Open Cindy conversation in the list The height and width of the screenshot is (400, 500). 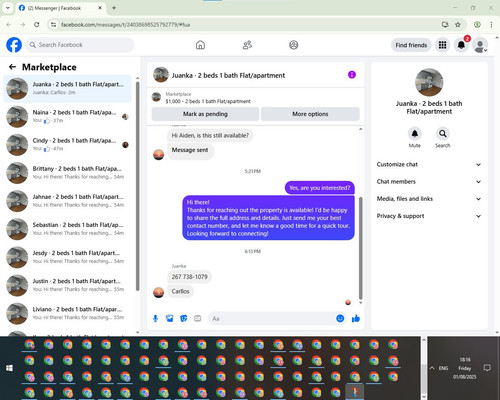click(68, 145)
